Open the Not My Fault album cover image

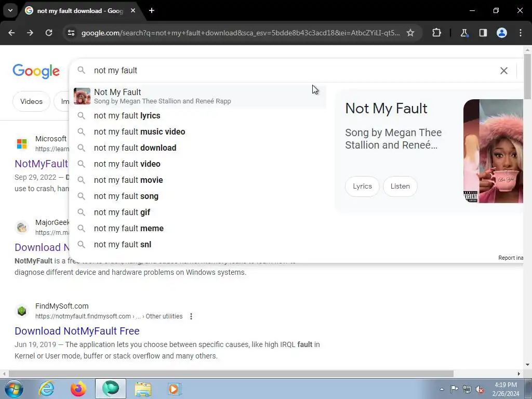(493, 151)
